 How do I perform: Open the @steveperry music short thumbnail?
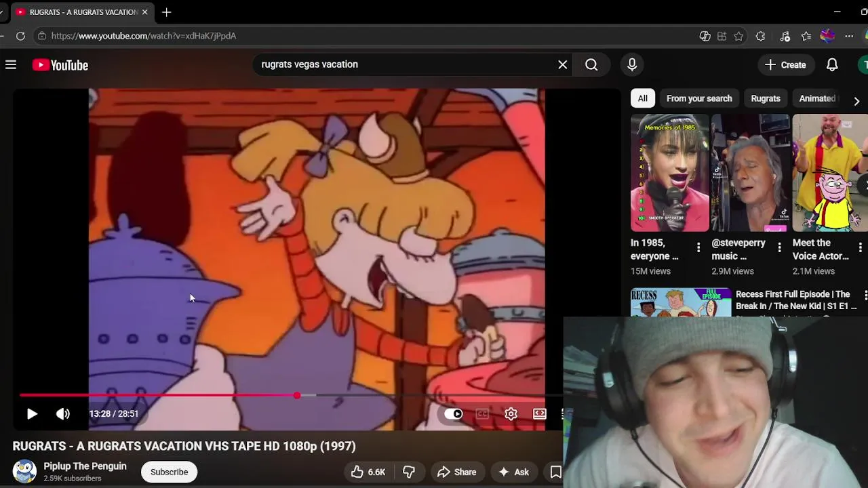(x=751, y=173)
